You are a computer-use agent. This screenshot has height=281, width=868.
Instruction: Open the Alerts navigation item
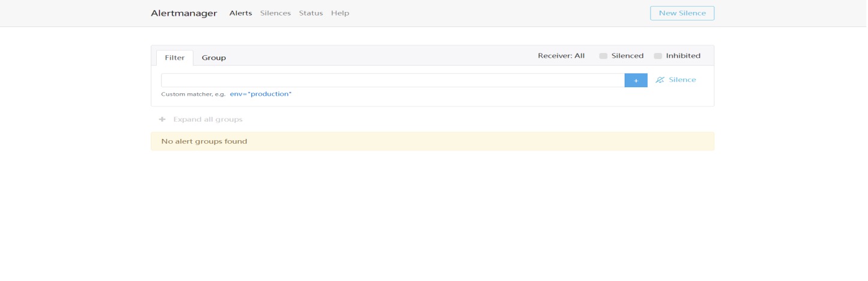click(241, 13)
